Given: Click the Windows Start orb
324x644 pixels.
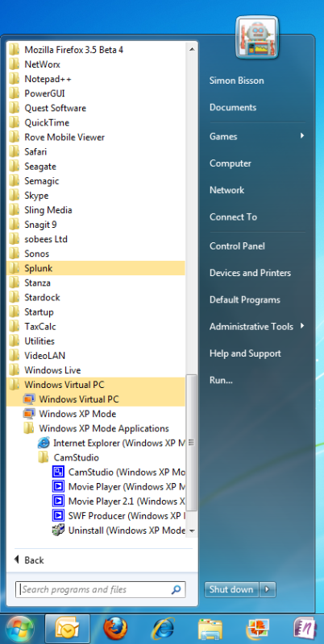Looking at the screenshot, I should [x=19, y=630].
